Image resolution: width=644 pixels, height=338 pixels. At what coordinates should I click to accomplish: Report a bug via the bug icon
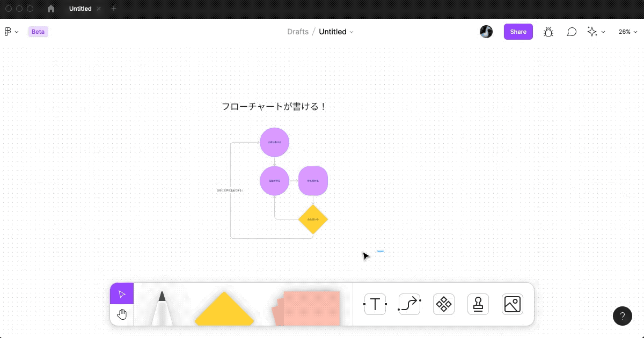[548, 32]
